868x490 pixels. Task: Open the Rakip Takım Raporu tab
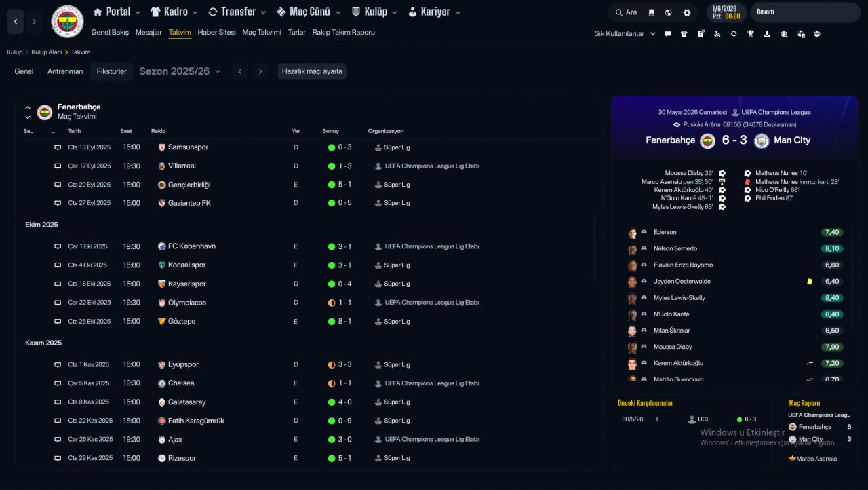pos(343,32)
